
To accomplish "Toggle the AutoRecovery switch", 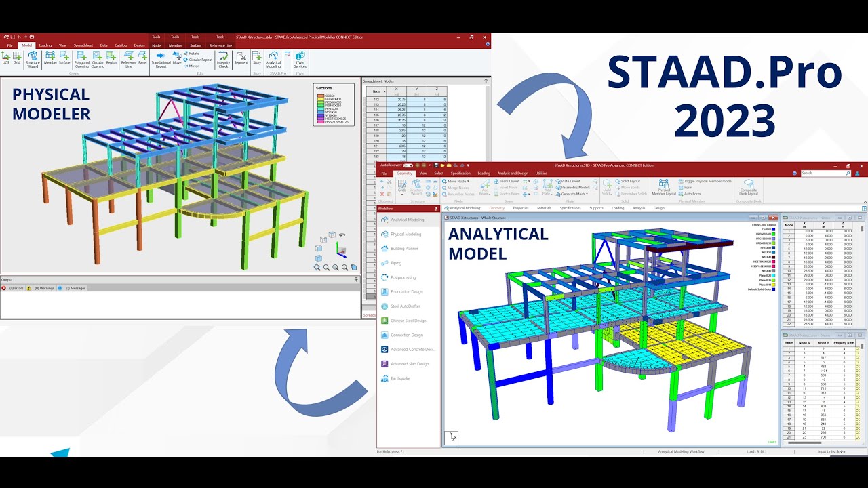I will point(408,165).
